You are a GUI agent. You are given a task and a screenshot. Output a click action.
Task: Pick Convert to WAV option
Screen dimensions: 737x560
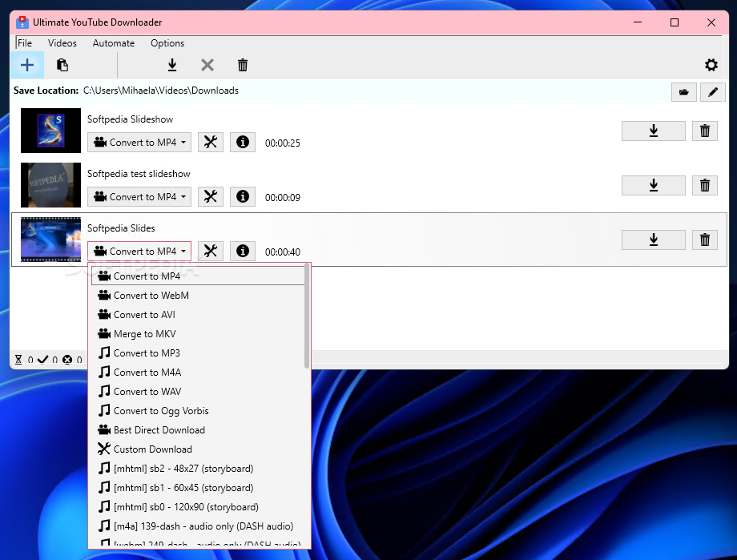198,392
